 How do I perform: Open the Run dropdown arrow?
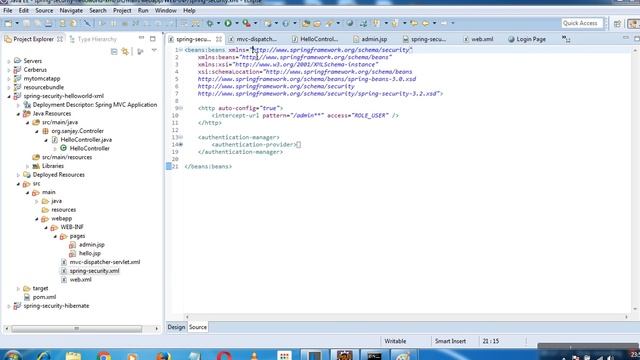pyautogui.click(x=236, y=23)
